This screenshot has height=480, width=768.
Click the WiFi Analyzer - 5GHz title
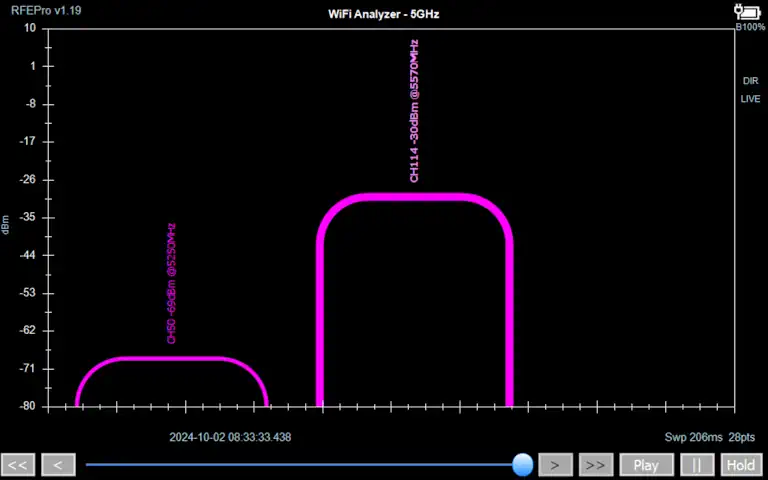(384, 14)
